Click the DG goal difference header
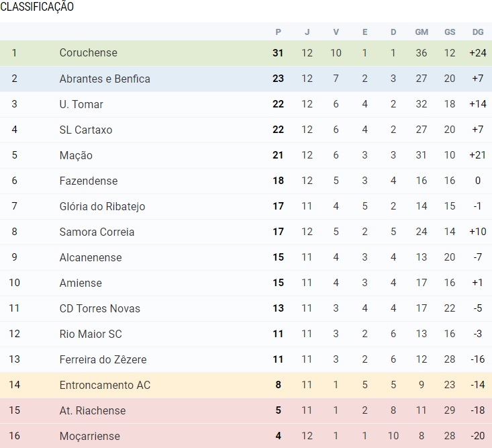This screenshot has width=492, height=448. (477, 32)
